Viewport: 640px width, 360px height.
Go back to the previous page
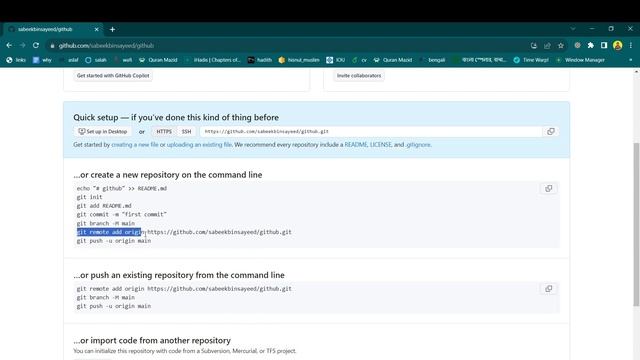(x=9, y=45)
